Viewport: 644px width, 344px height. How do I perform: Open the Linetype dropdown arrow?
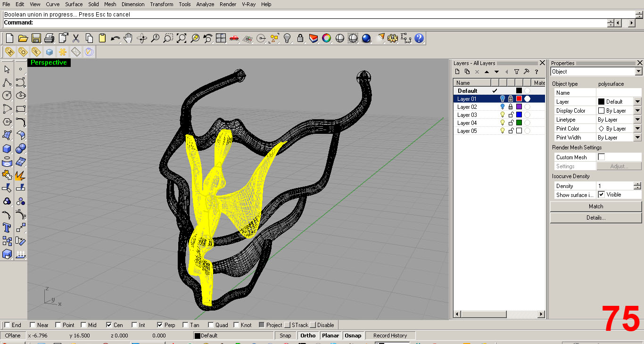[x=637, y=119]
